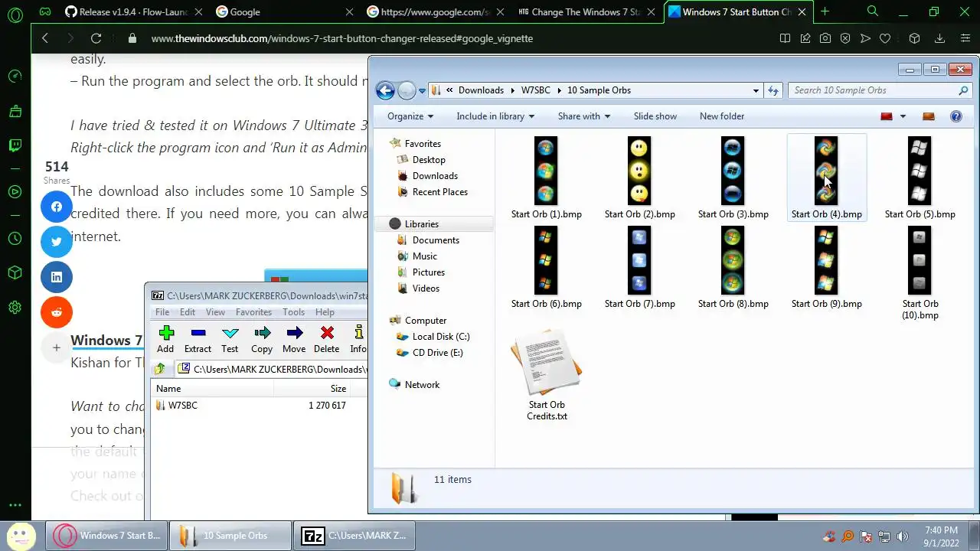Go up one folder in 7-Zip
Screen dimensions: 980x551
[159, 369]
